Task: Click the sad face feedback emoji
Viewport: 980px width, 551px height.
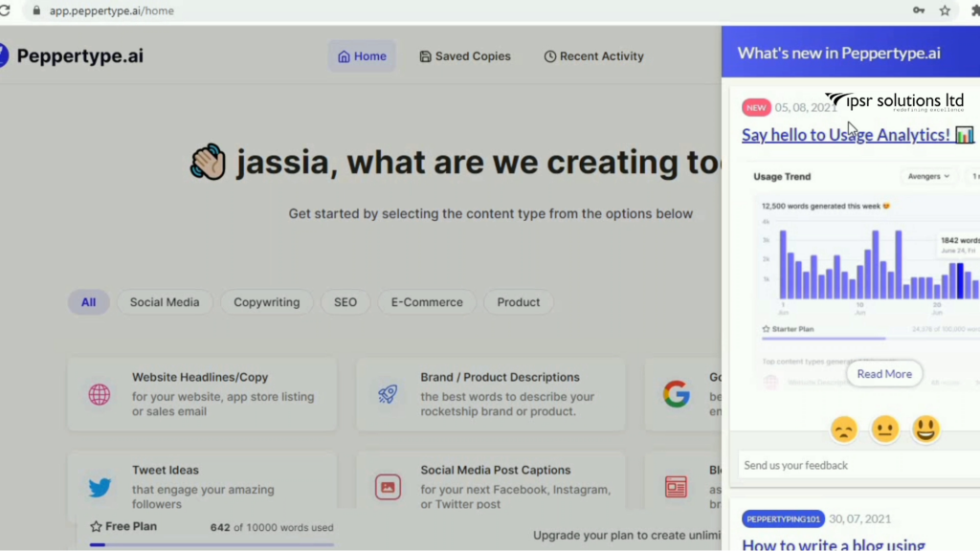Action: click(x=844, y=430)
